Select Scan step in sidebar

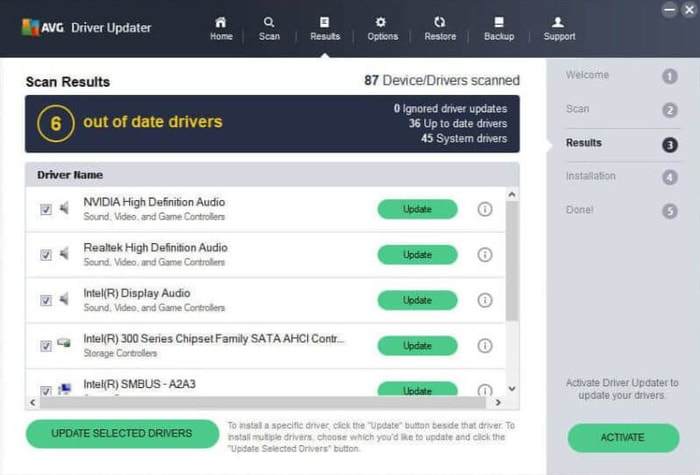[577, 109]
